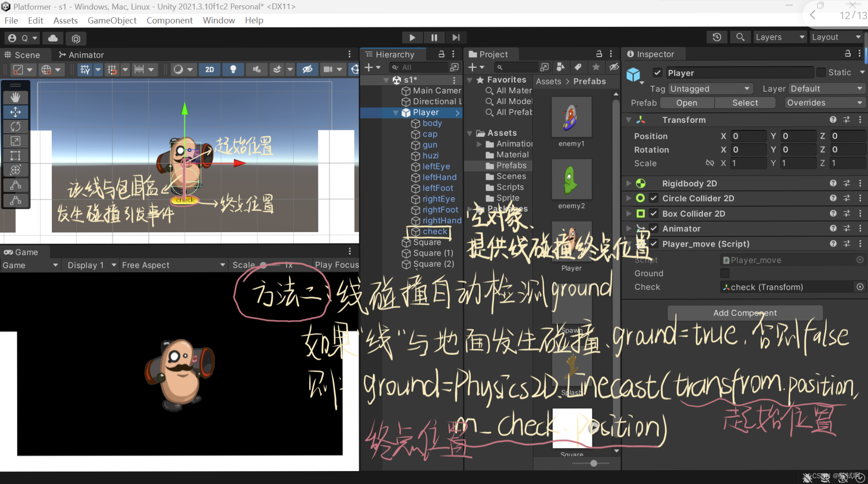Click the prefab Select button
868x484 pixels.
[745, 103]
